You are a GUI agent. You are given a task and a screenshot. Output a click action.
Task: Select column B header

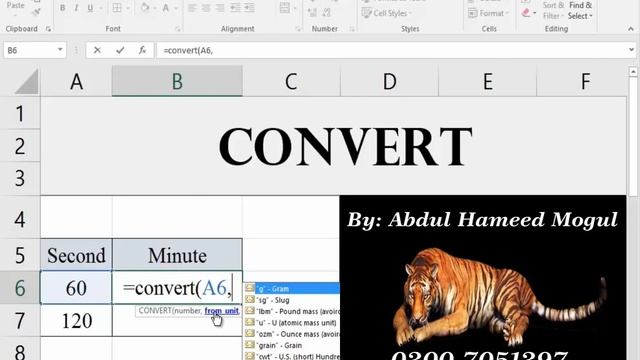(x=177, y=82)
